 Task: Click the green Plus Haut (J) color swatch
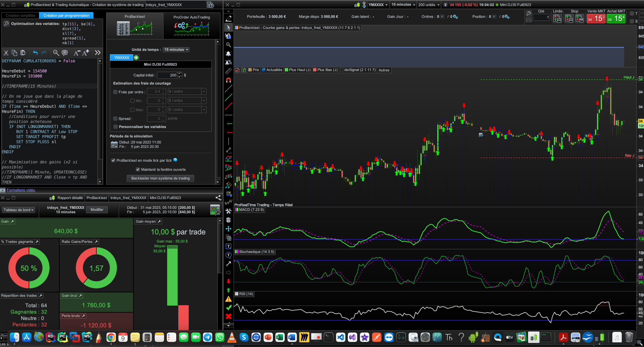(286, 70)
